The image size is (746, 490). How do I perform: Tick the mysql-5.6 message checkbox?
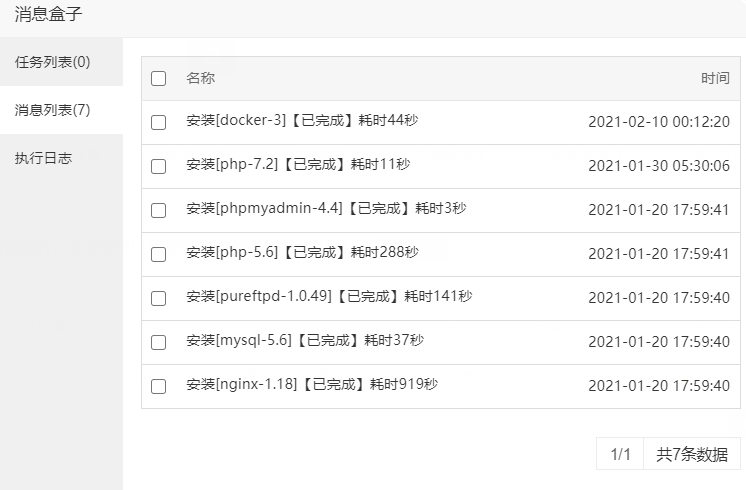pos(159,342)
